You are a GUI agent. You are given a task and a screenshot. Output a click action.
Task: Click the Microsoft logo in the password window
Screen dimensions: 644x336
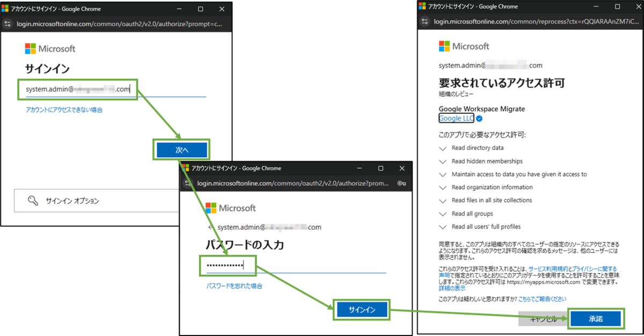(x=231, y=208)
